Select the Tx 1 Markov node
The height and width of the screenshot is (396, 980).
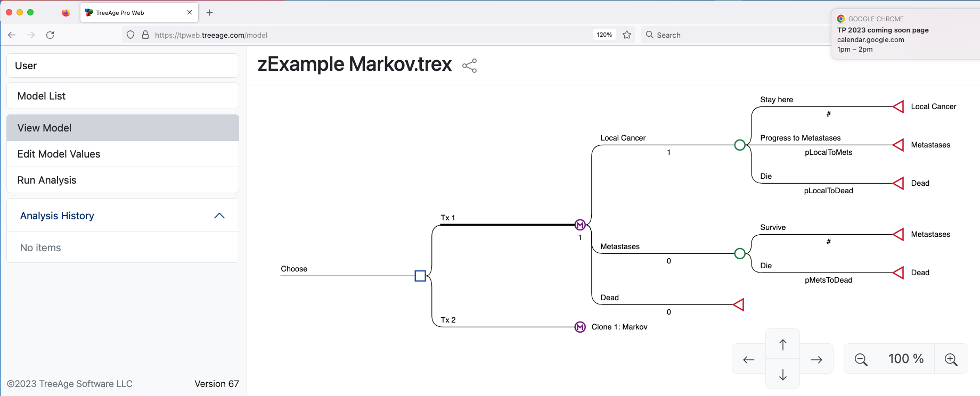[x=580, y=225]
